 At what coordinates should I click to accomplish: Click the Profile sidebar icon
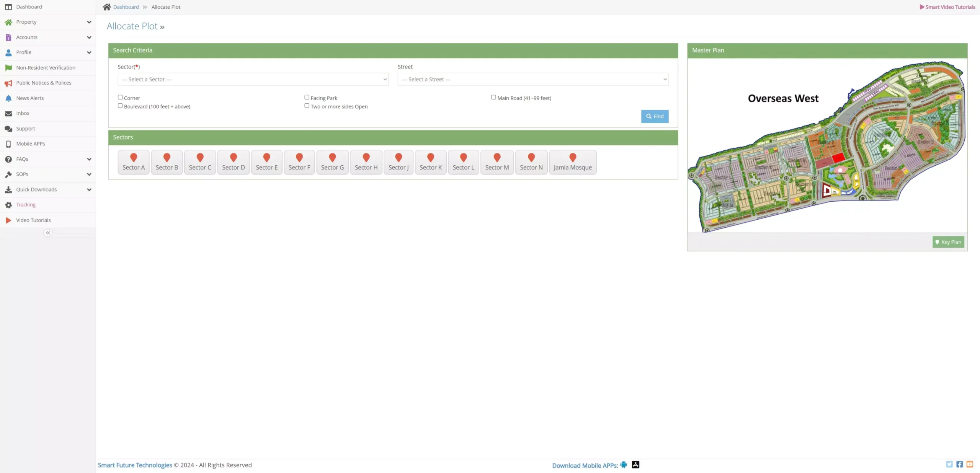(x=8, y=52)
